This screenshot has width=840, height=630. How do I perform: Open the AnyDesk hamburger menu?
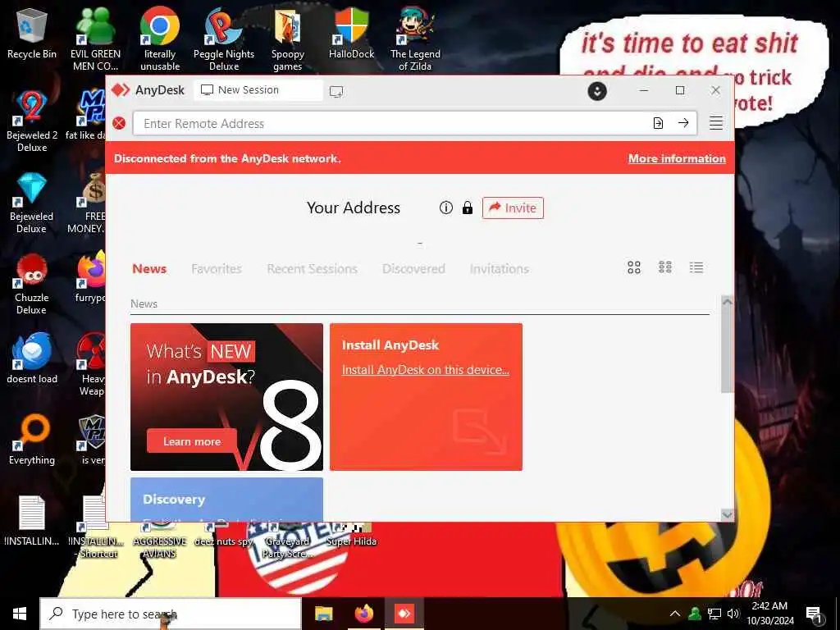[715, 123]
